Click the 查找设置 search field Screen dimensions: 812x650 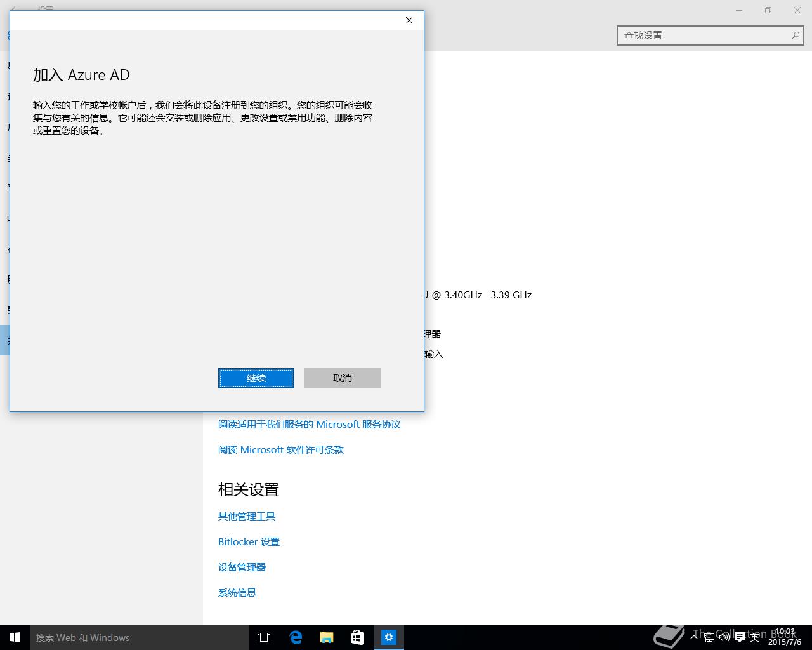tap(710, 36)
